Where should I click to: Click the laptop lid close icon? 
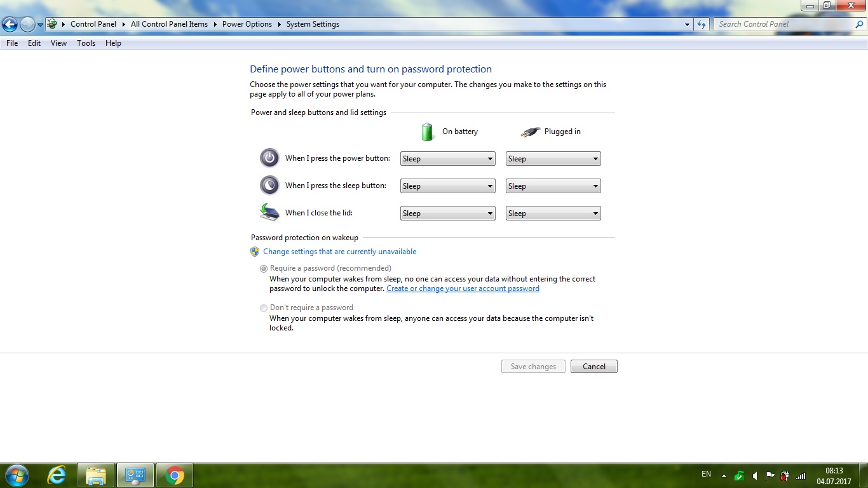[269, 212]
